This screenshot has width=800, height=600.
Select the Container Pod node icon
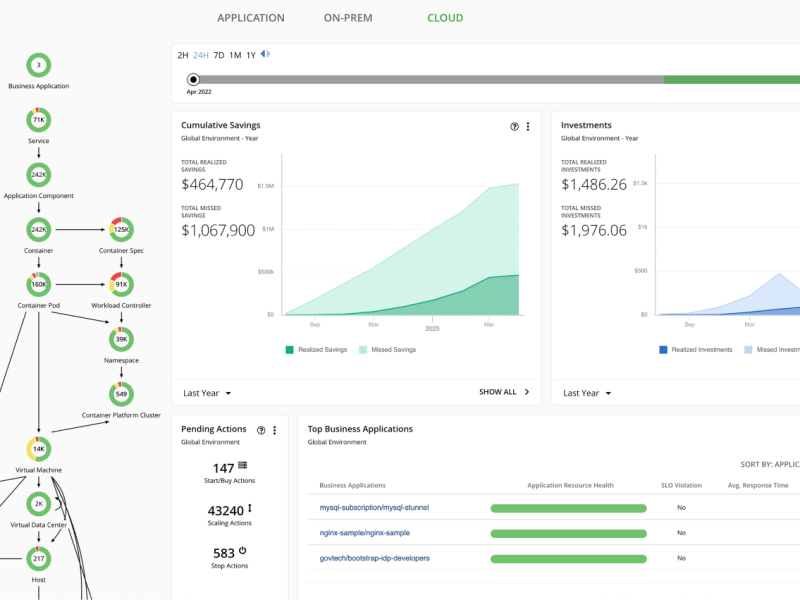tap(38, 283)
